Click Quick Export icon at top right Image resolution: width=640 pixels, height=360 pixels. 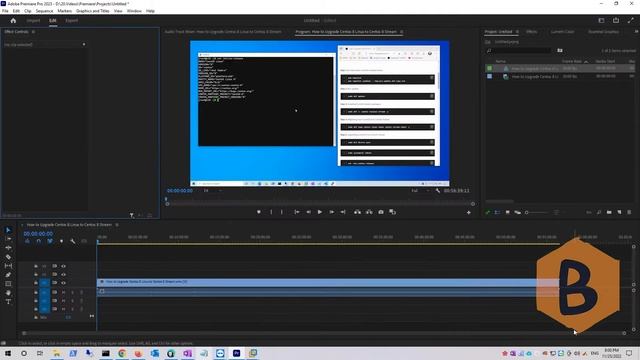pyautogui.click(x=616, y=20)
